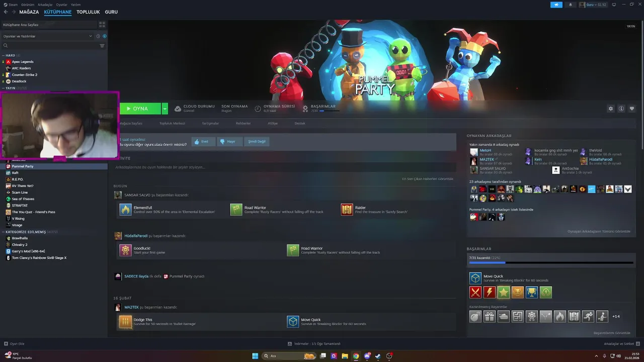Click the +14 unearned achievements

click(616, 317)
